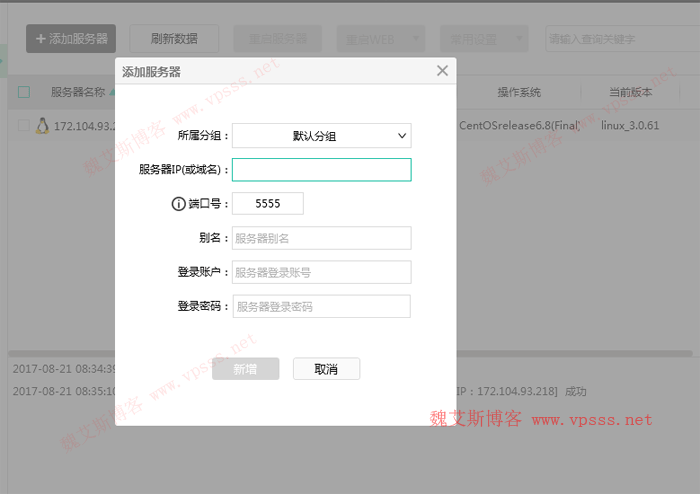Click the Linux penguin icon for 172.104.93
Image resolution: width=700 pixels, height=494 pixels.
click(42, 126)
